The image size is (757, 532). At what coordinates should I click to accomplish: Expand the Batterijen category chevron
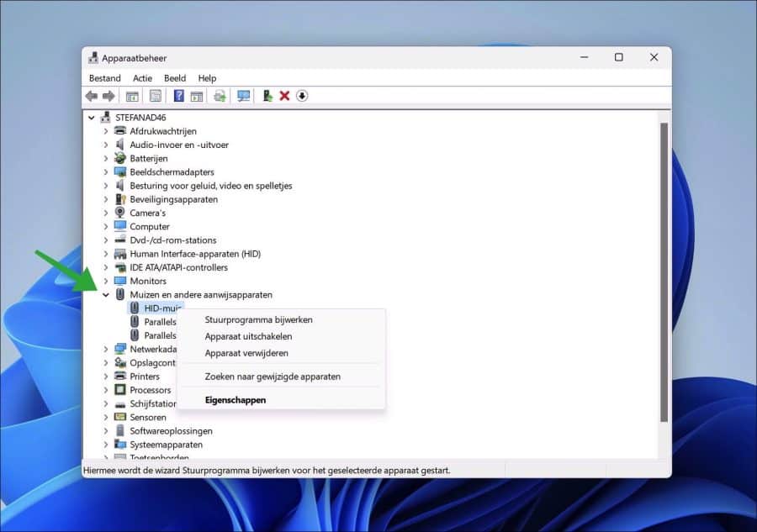(106, 158)
